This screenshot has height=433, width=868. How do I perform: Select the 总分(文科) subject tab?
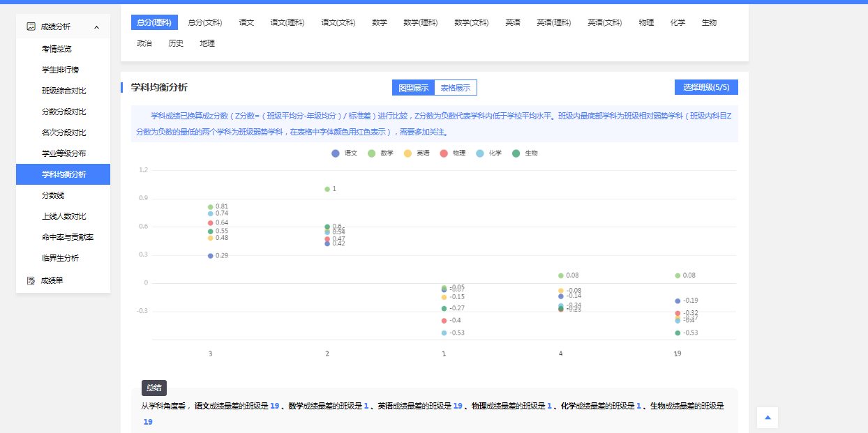(204, 22)
